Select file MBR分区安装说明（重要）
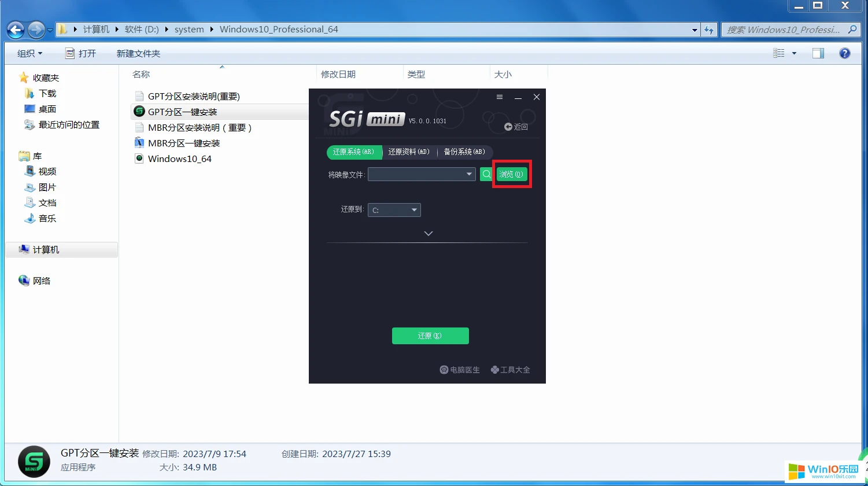Image resolution: width=868 pixels, height=486 pixels. 200,127
